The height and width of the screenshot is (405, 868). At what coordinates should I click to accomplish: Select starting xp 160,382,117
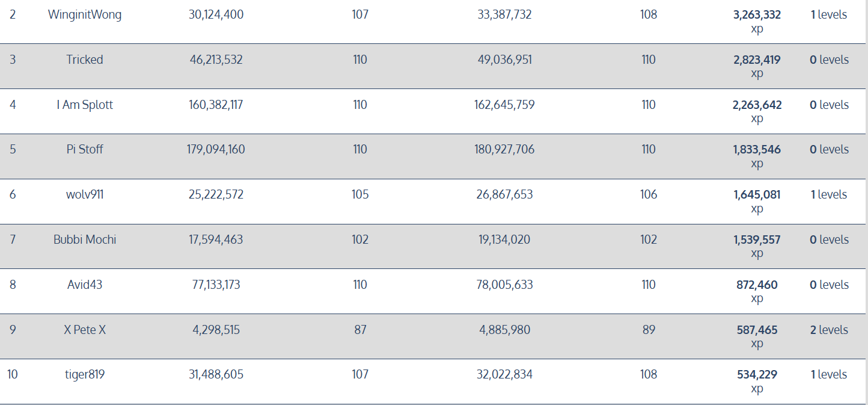point(216,105)
